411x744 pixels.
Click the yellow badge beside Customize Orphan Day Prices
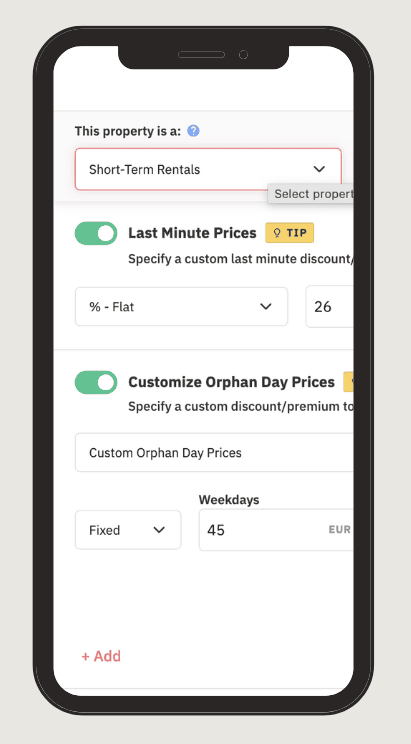pyautogui.click(x=348, y=382)
